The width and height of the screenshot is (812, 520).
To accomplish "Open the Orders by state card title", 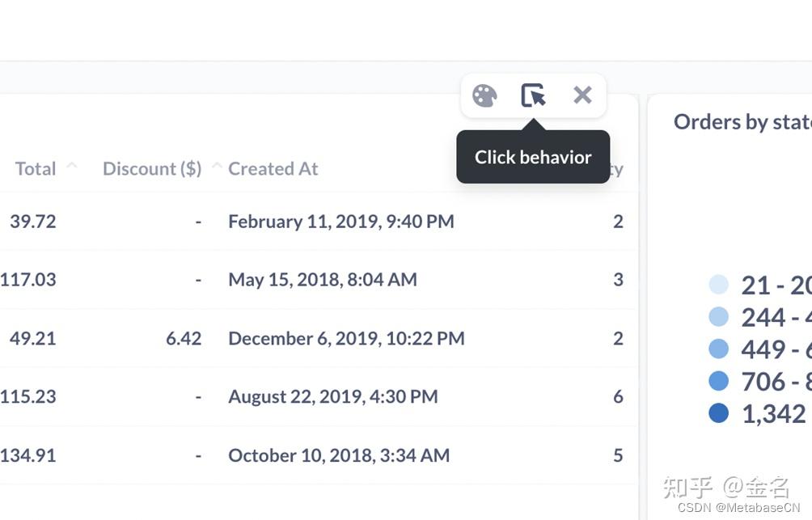I will 742,122.
